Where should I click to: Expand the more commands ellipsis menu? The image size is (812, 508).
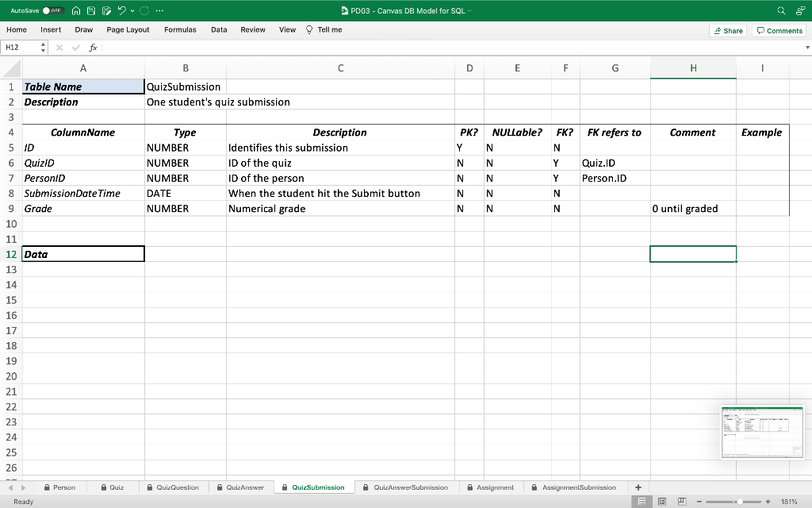point(159,11)
